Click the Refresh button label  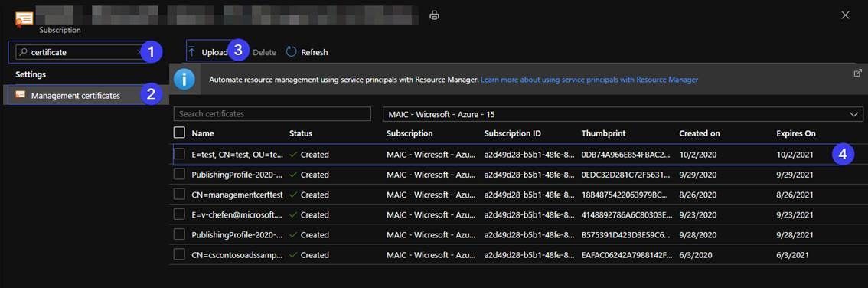315,52
